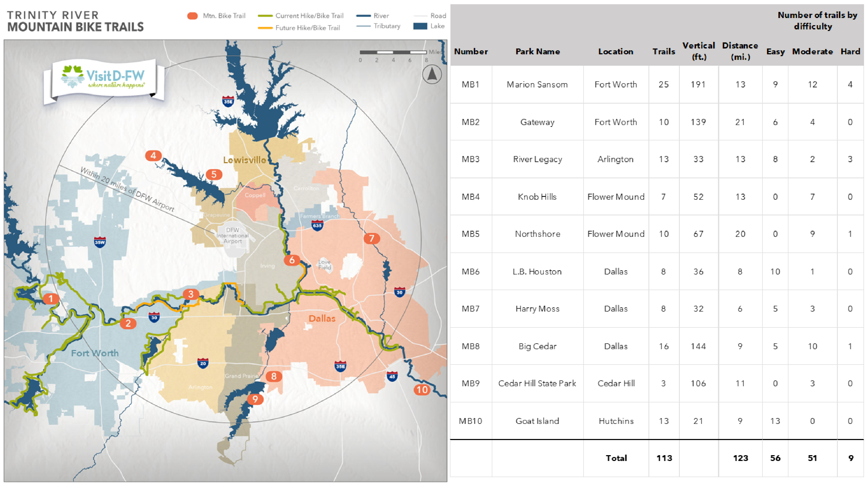Click the total distance value 123
Image resolution: width=868 pixels, height=488 pixels.
point(740,458)
